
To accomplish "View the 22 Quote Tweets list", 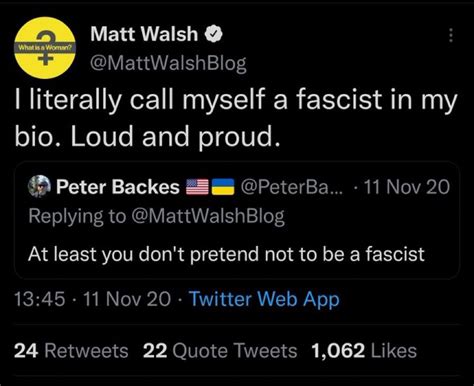I will point(220,351).
